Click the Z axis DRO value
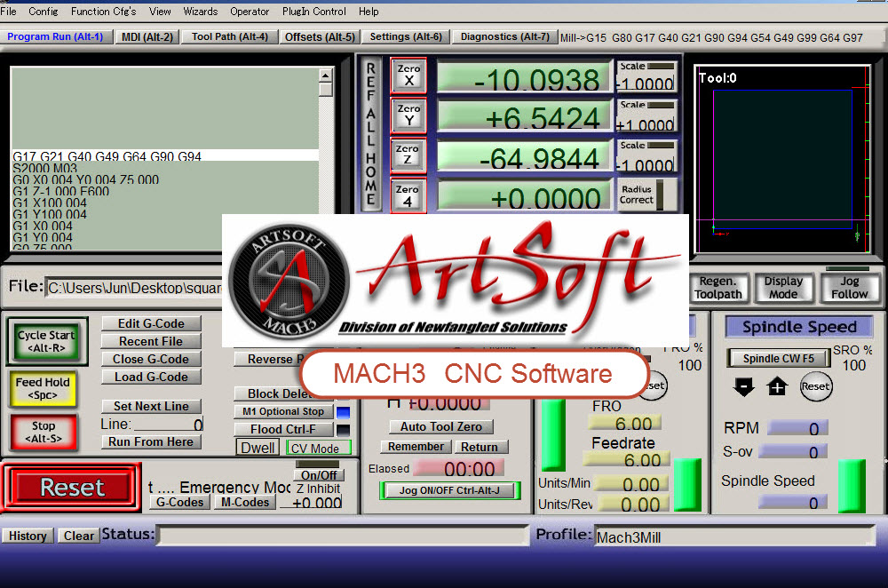Viewport: 888px width, 588px height. click(525, 155)
